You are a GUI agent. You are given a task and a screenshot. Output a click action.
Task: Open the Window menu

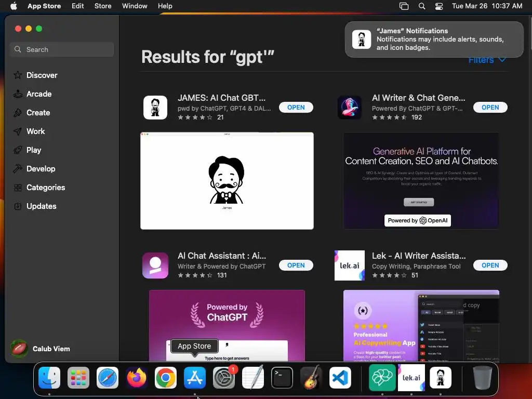pyautogui.click(x=135, y=6)
